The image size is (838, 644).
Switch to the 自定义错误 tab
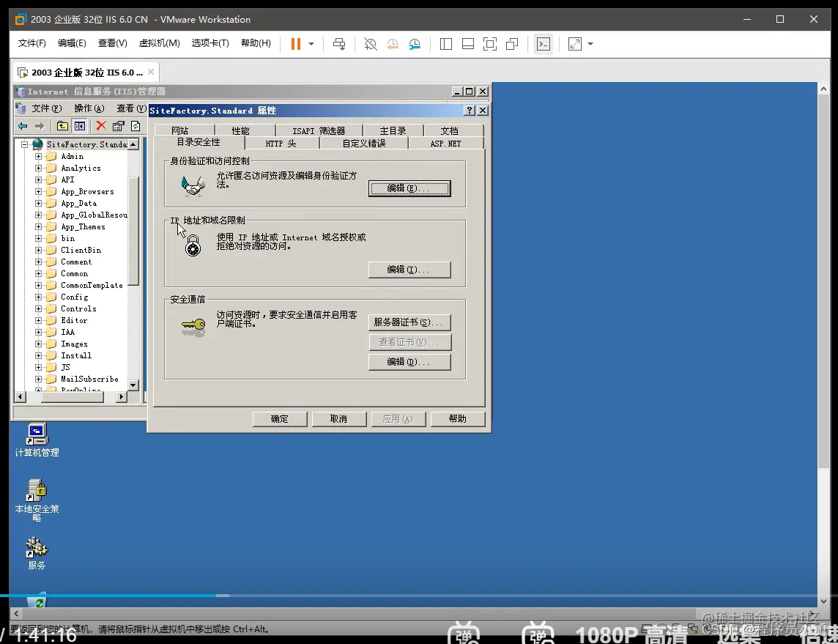[x=364, y=143]
